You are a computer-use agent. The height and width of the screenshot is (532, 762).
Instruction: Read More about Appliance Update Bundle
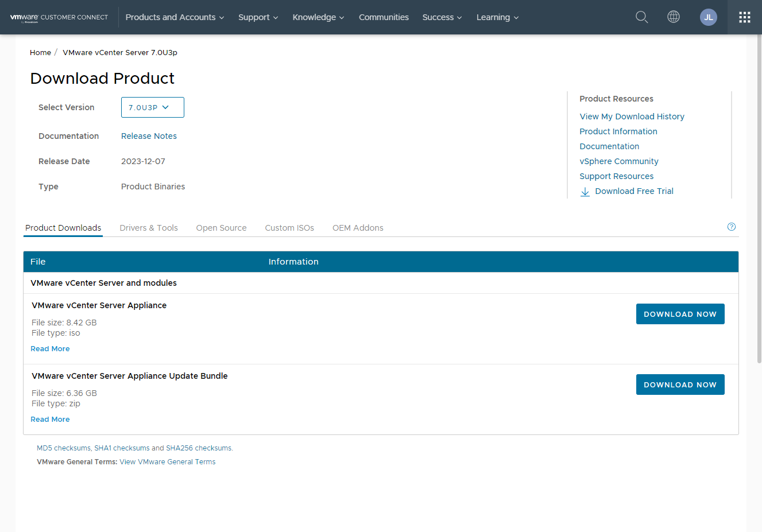pyautogui.click(x=50, y=420)
